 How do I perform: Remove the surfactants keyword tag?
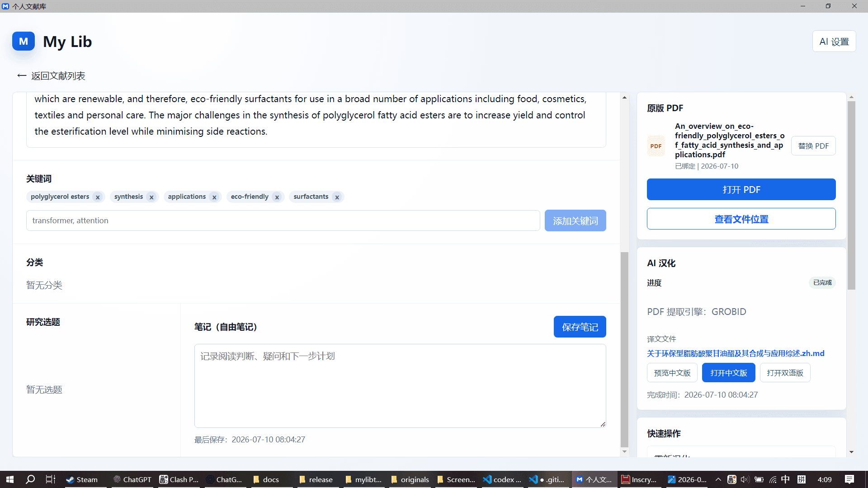337,197
